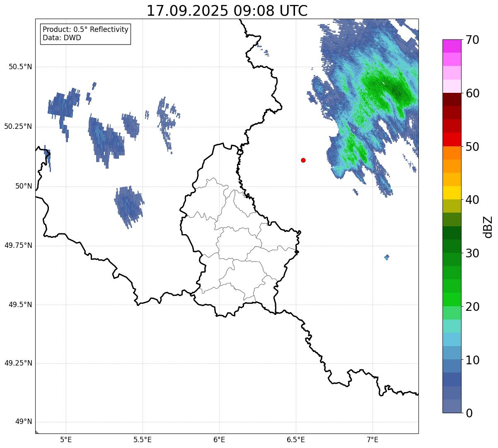Screen dimensions: 498x448
Task: Click the colorbar tick label 70
Action: [472, 40]
